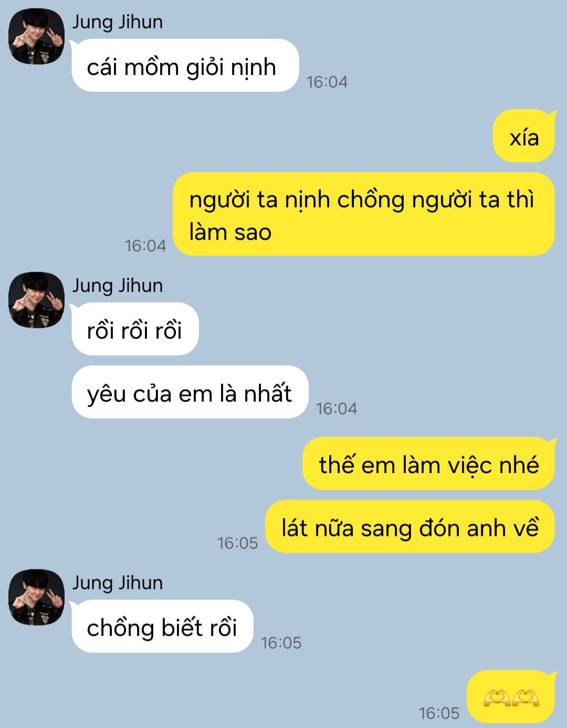This screenshot has height=728, width=567.
Task: Click Jung Jihun name above first message
Action: tap(117, 22)
